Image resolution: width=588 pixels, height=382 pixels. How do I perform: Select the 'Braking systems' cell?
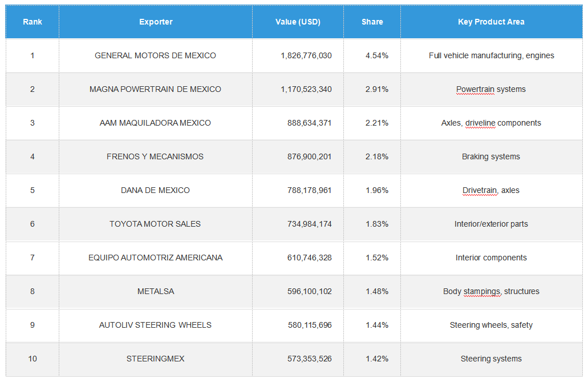491,156
